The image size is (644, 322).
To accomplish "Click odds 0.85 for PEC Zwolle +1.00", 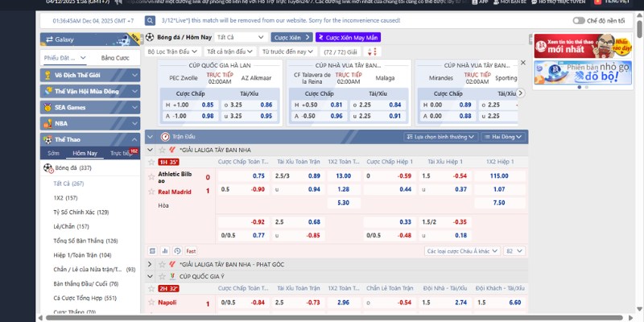I will pos(208,105).
